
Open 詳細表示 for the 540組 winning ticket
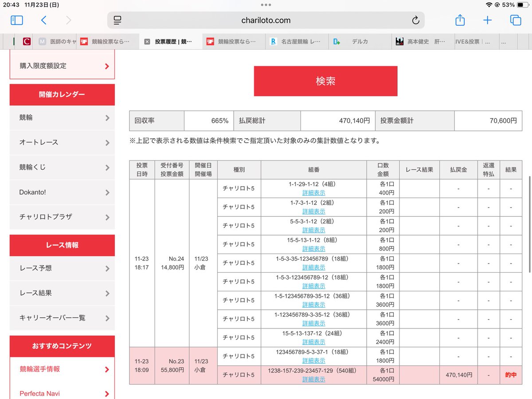coord(314,379)
